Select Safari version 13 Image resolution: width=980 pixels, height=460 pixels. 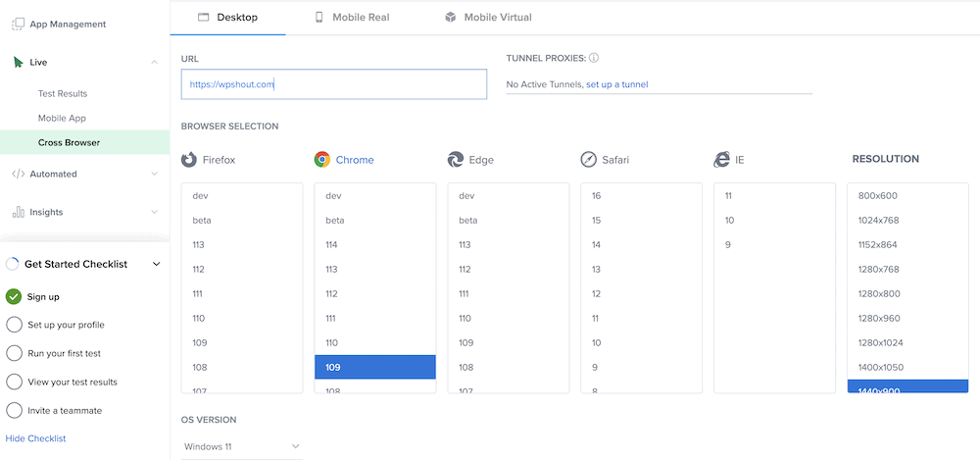(x=641, y=269)
